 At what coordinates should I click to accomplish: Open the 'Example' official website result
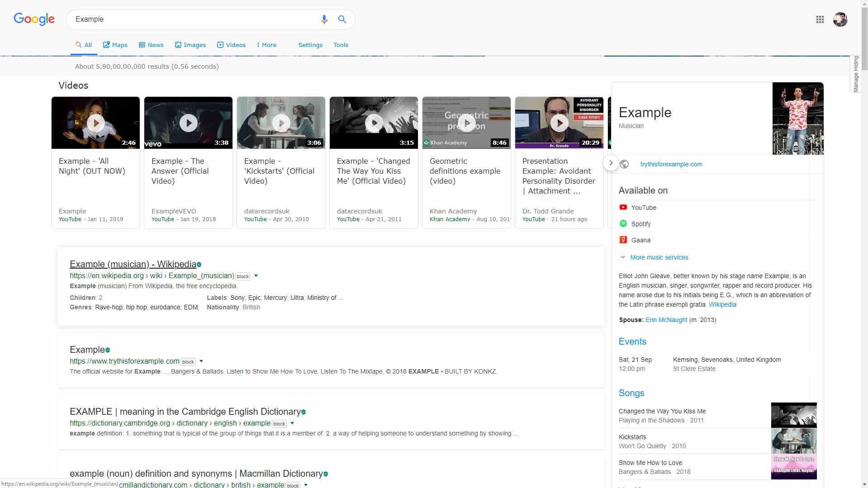click(87, 350)
